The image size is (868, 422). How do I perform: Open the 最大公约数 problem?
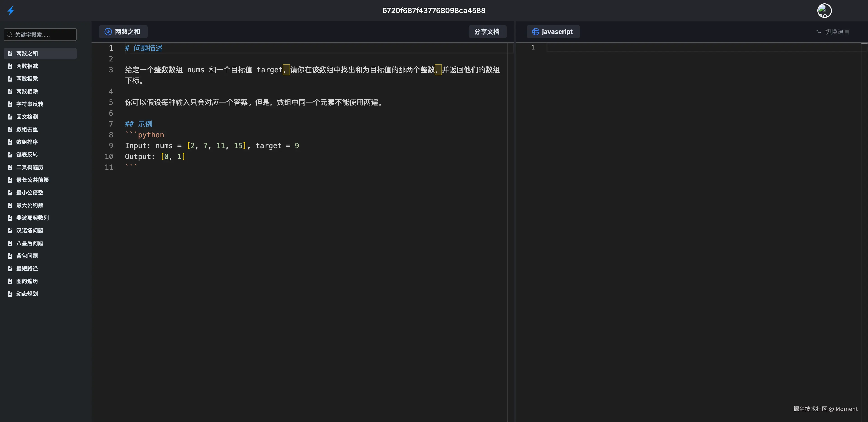[40, 205]
